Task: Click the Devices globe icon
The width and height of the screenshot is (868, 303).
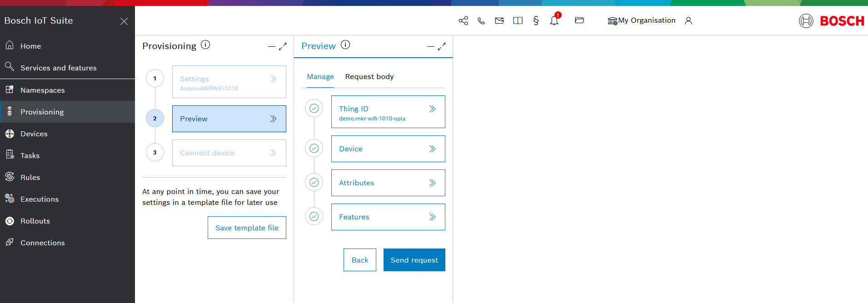Action: point(10,134)
